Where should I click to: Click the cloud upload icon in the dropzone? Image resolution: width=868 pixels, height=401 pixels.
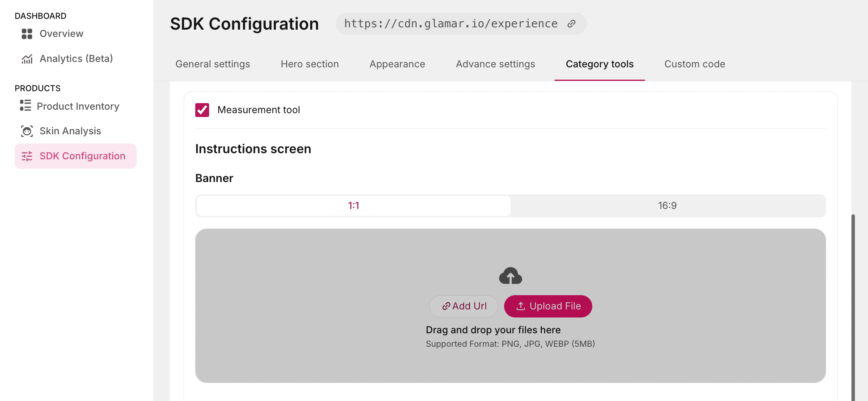point(510,276)
